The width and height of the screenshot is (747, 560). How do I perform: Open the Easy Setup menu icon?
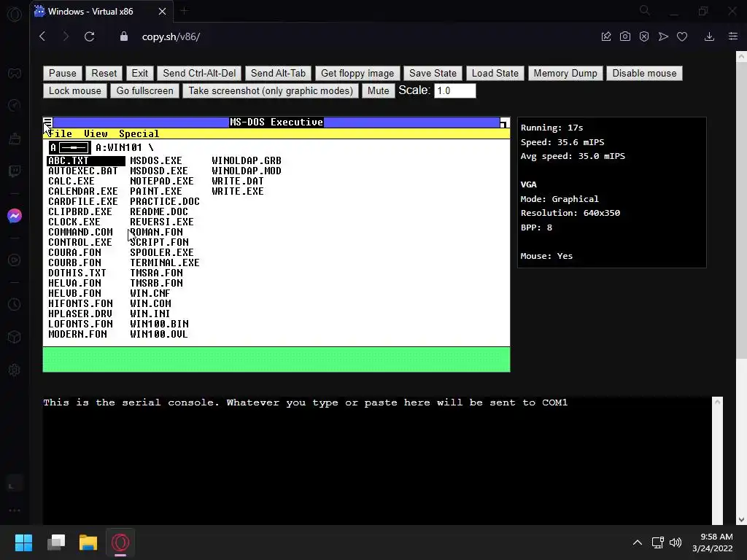(x=733, y=36)
